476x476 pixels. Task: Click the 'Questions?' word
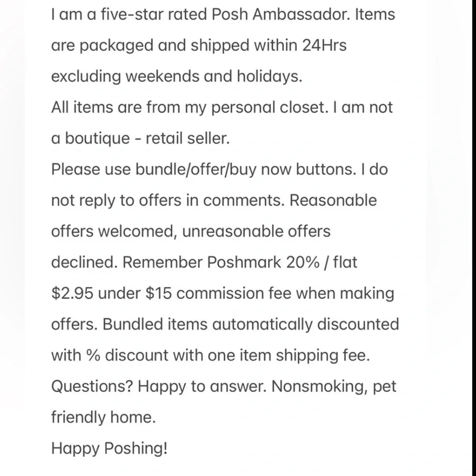tap(92, 387)
